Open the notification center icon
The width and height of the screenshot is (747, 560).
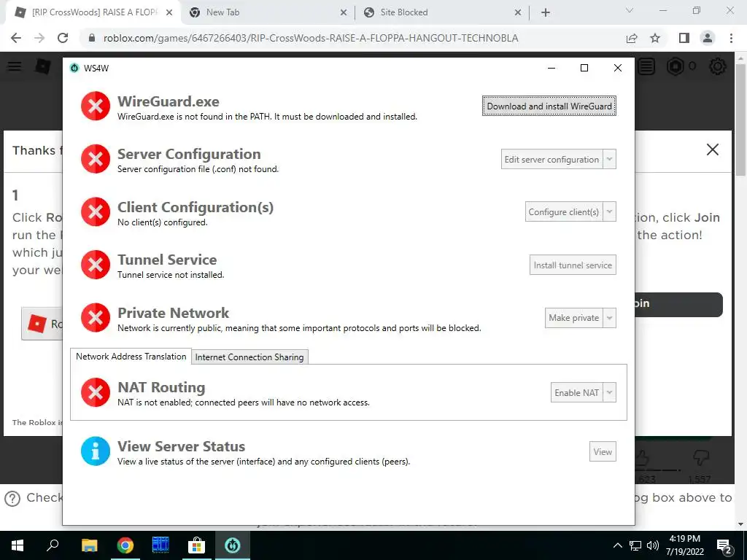coord(724,545)
